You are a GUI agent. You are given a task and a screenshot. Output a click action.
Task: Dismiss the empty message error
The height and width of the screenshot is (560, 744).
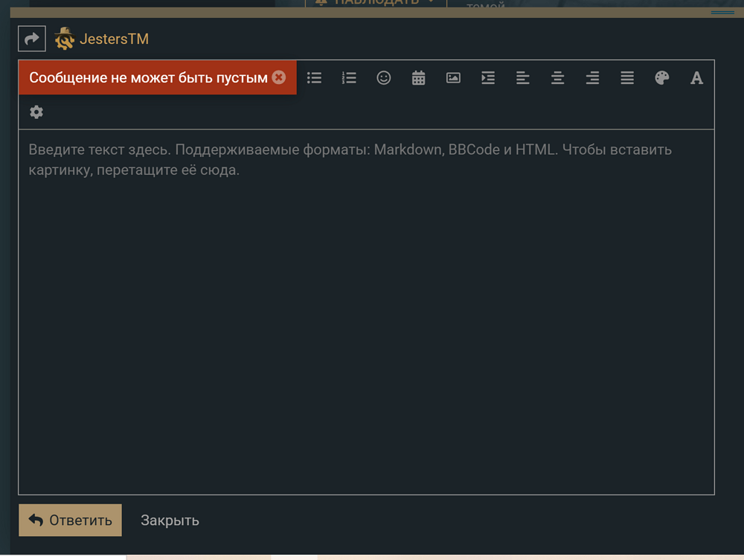[279, 77]
